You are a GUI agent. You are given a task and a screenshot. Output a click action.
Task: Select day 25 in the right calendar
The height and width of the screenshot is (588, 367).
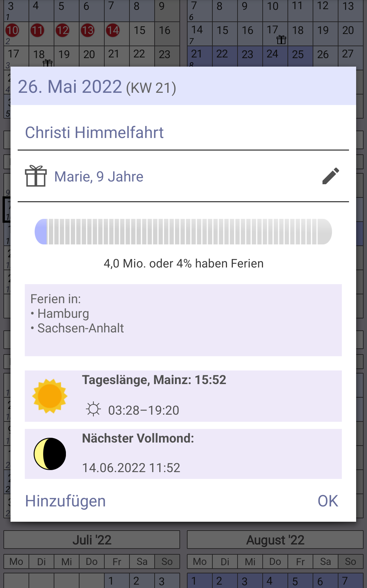298,54
